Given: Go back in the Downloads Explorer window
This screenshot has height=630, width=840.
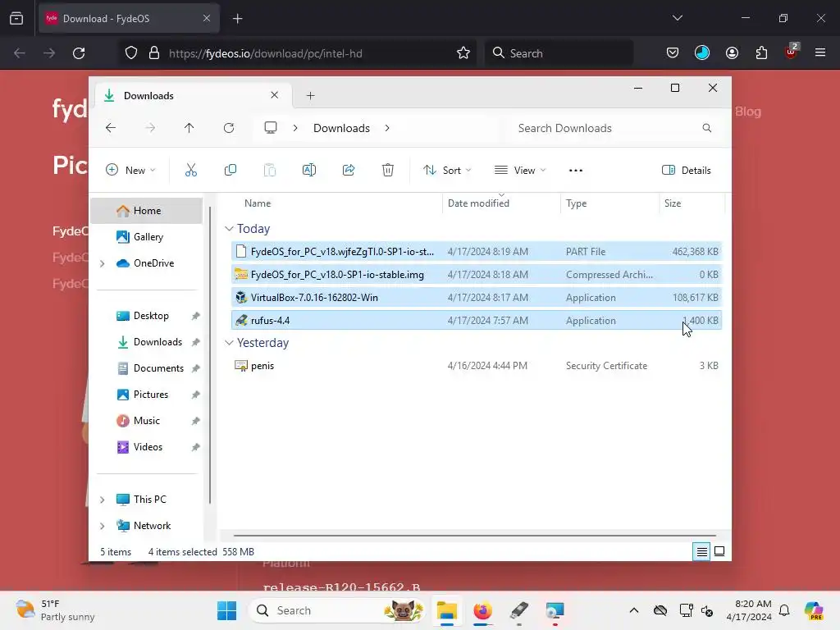Looking at the screenshot, I should [111, 128].
